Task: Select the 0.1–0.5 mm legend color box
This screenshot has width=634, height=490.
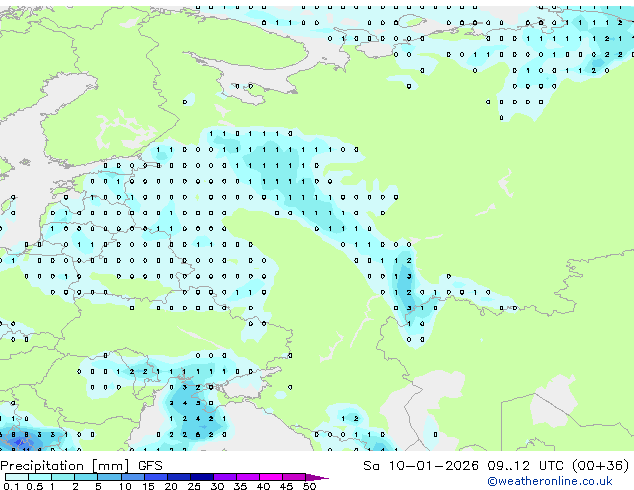Action: tap(17, 477)
